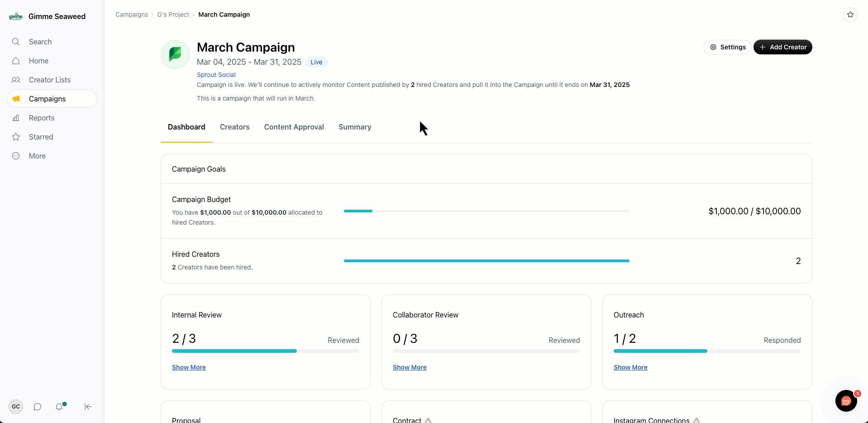Image resolution: width=868 pixels, height=423 pixels.
Task: Click the Contract card heading
Action: pyautogui.click(x=407, y=420)
